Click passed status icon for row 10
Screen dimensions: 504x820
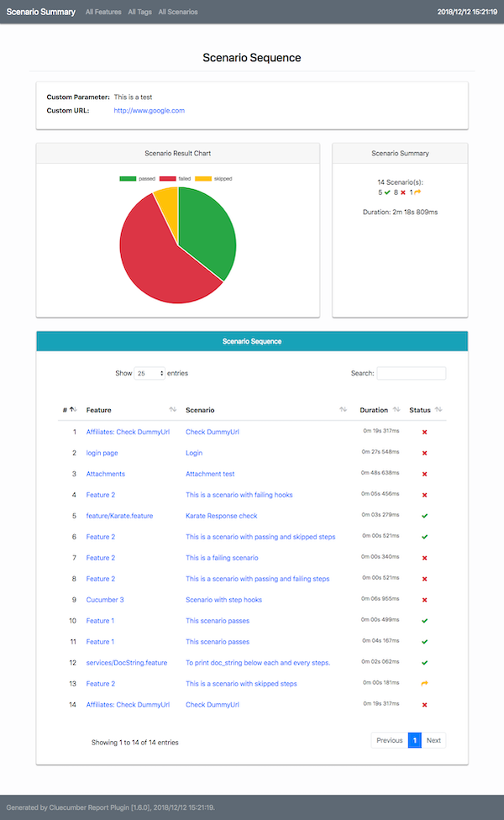424,621
